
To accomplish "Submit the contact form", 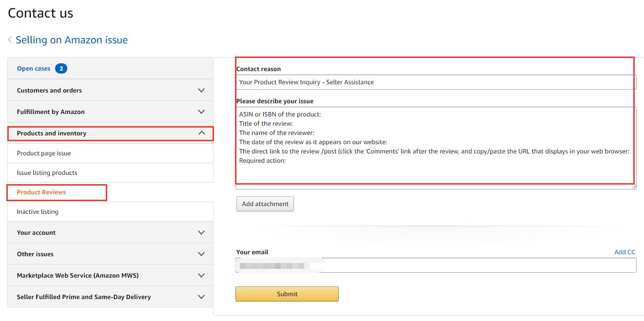I will point(287,294).
